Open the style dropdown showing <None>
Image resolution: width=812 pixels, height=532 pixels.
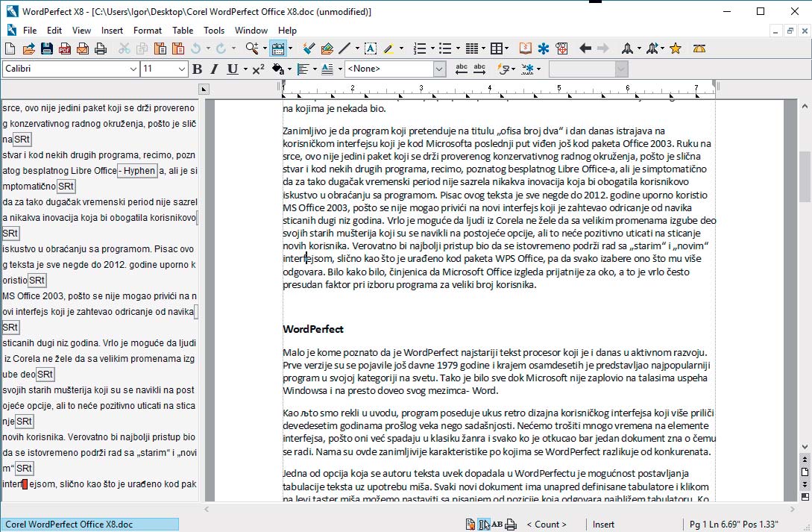point(439,69)
